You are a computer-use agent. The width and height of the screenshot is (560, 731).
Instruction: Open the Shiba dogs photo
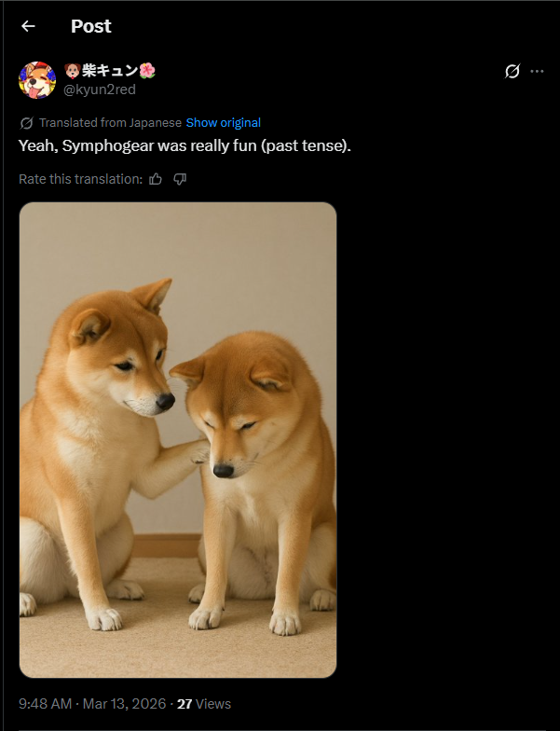(x=178, y=440)
